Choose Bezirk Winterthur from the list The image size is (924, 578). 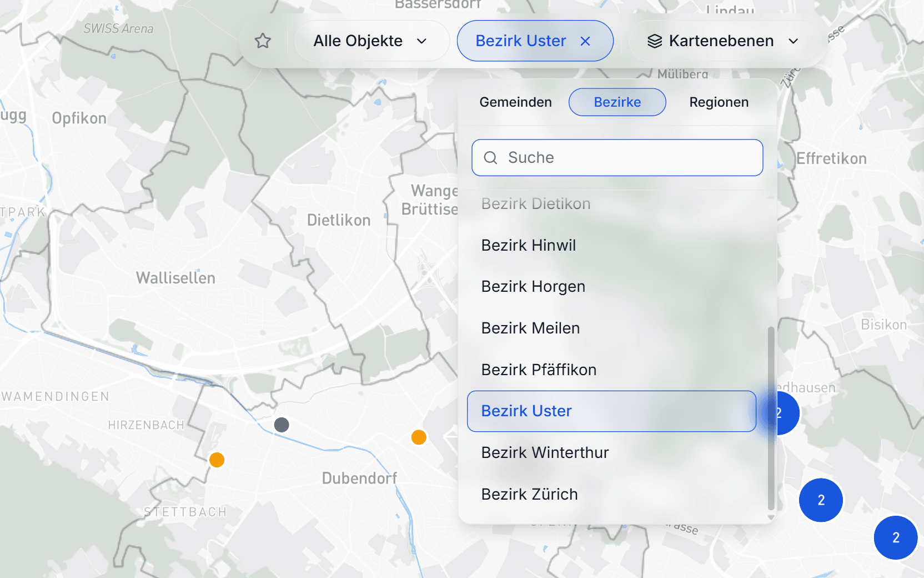pos(612,452)
